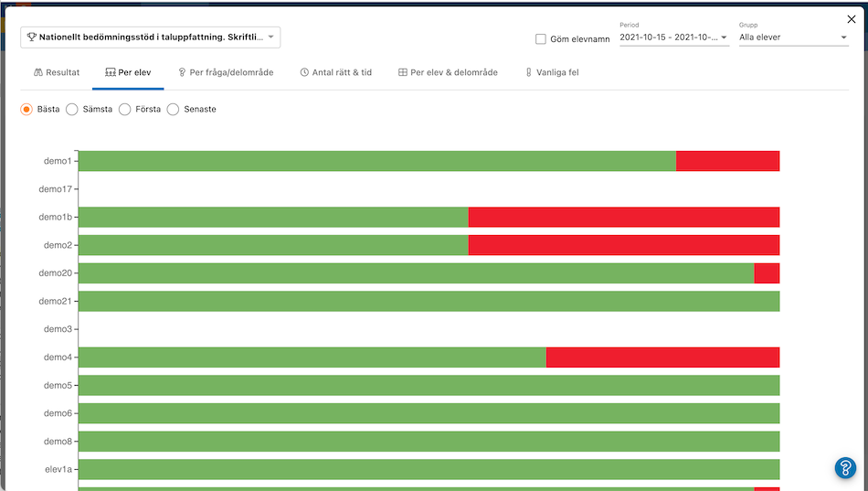Click the green bar for demo5

click(429, 385)
